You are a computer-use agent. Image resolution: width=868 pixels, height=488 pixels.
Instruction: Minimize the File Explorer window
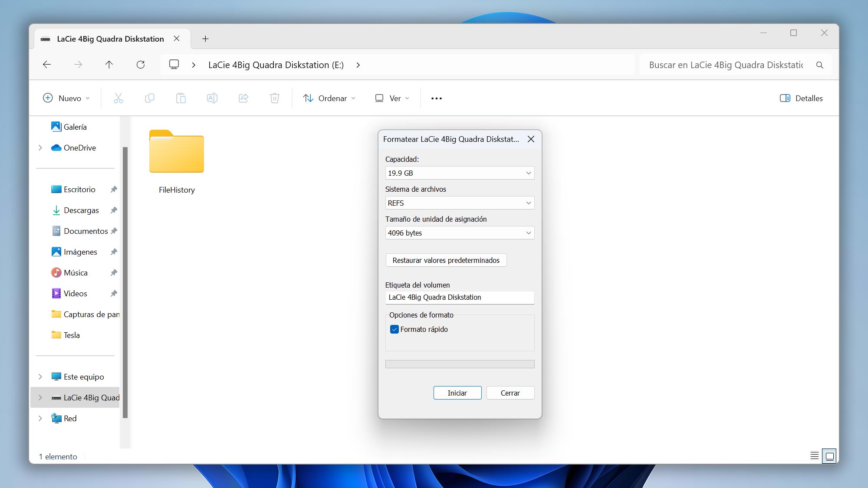click(x=764, y=33)
